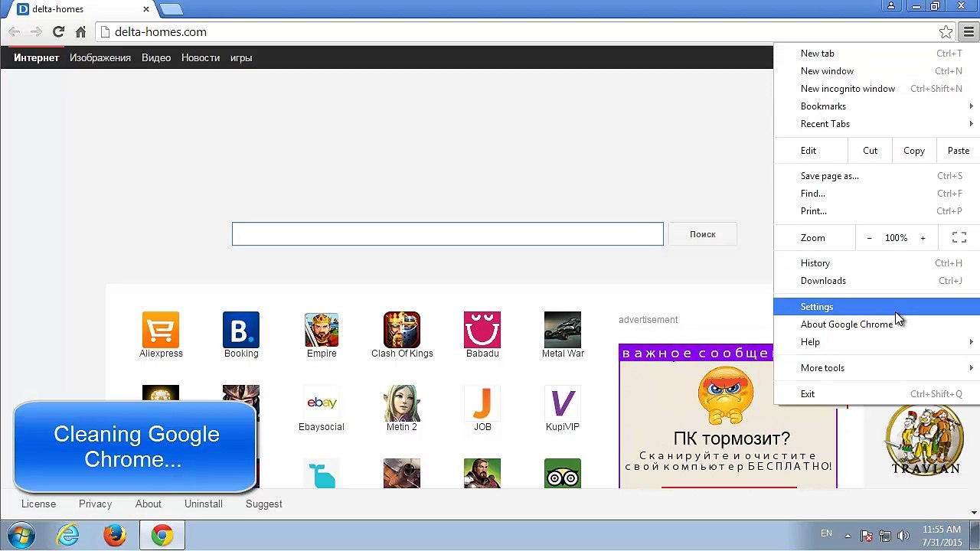The image size is (980, 551).
Task: Open the Windows Start menu
Action: [21, 535]
